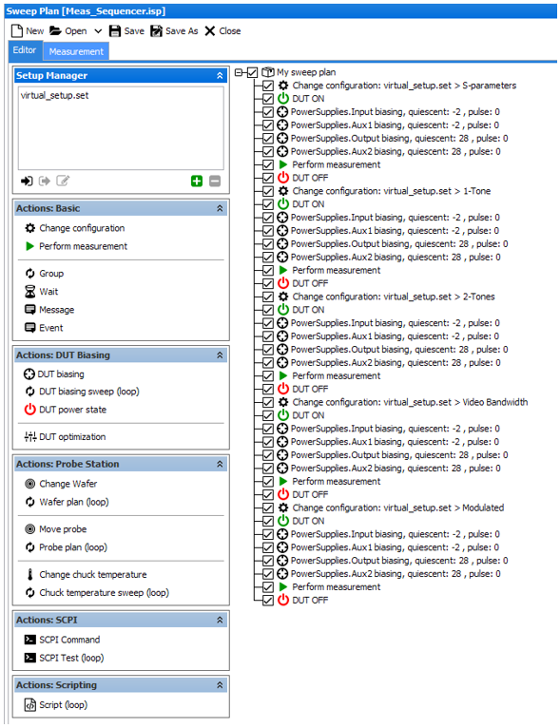Click the import setup arrow icon
This screenshot has height=728, width=560.
[x=27, y=181]
